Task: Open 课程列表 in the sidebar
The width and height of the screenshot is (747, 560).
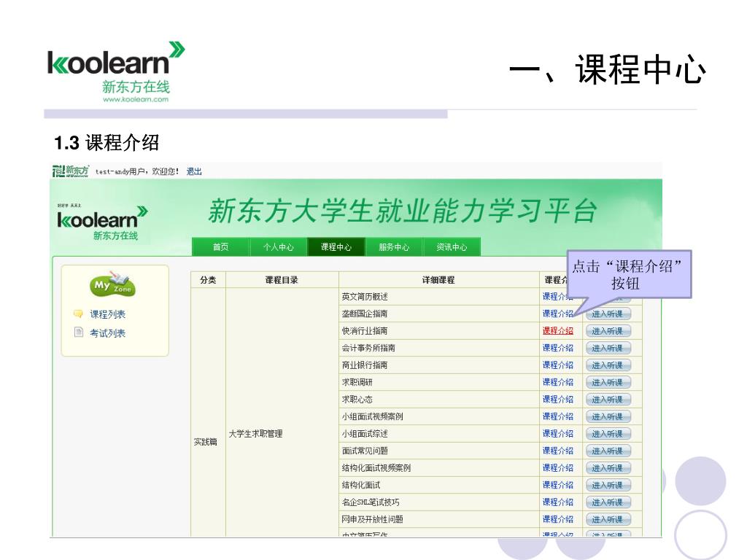Action: coord(108,314)
